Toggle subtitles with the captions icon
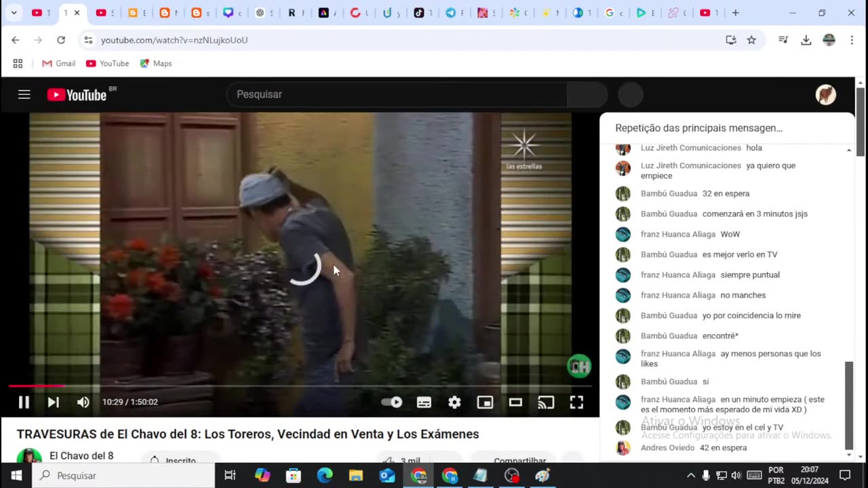The width and height of the screenshot is (868, 488). (424, 402)
